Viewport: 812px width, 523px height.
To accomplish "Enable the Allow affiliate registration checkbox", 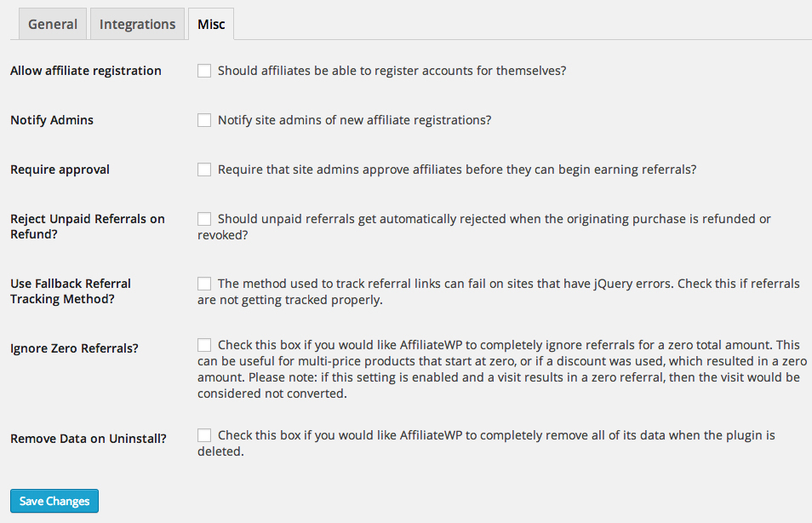I will pos(204,71).
